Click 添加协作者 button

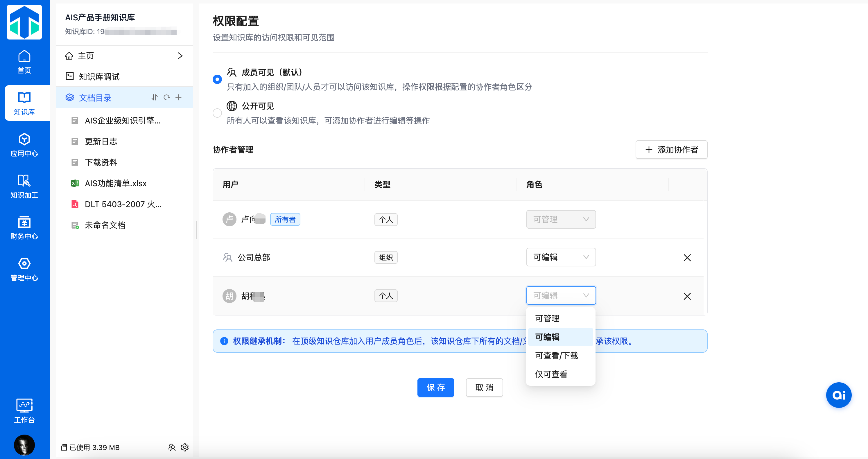tap(671, 150)
